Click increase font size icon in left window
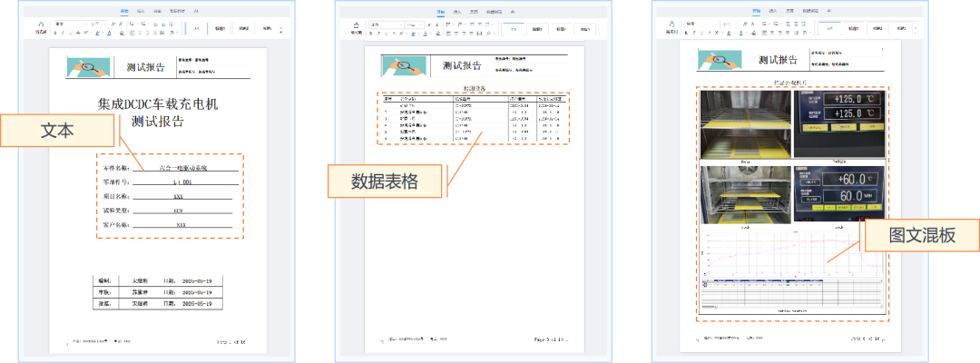This screenshot has height=363, width=980. click(112, 24)
